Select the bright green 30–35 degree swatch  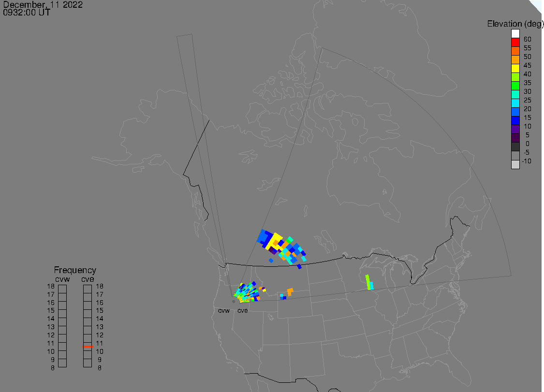[x=515, y=86]
